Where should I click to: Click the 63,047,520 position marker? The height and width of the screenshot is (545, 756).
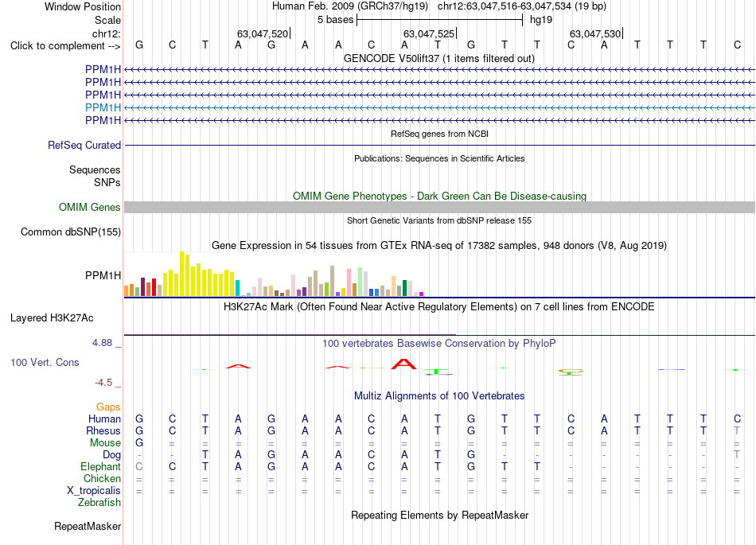[x=263, y=34]
